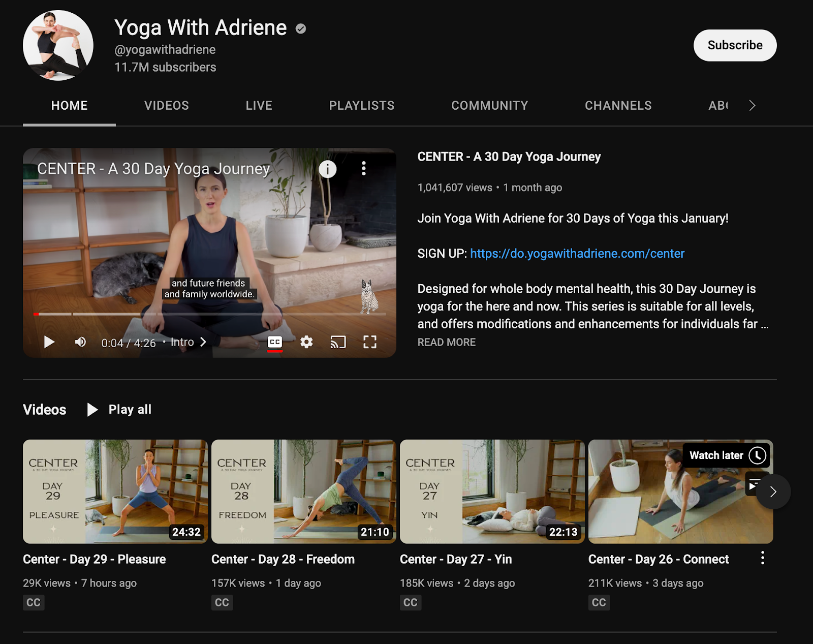Click the 11.7M subscribers text
The height and width of the screenshot is (644, 813).
pos(165,67)
